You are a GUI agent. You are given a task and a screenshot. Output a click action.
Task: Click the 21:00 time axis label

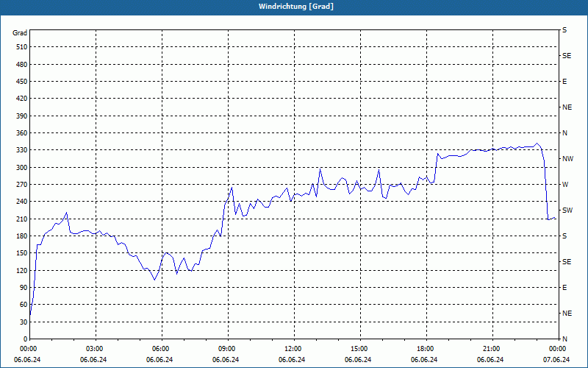[x=492, y=348]
